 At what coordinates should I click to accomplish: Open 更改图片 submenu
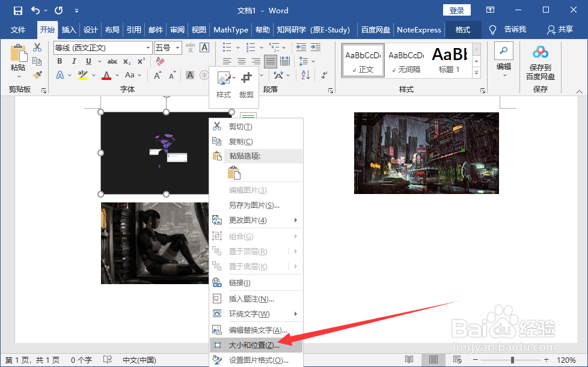coord(256,220)
